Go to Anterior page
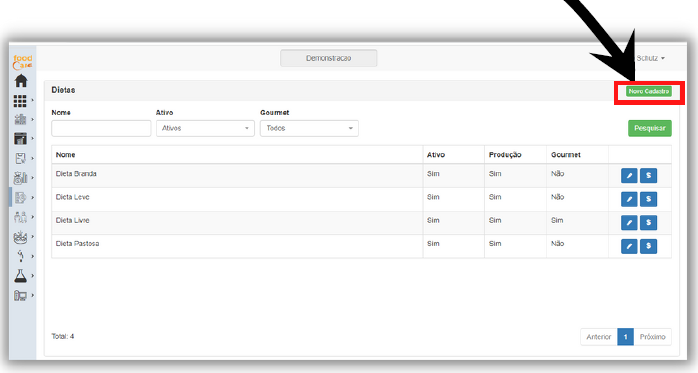698x373 pixels. pos(599,337)
